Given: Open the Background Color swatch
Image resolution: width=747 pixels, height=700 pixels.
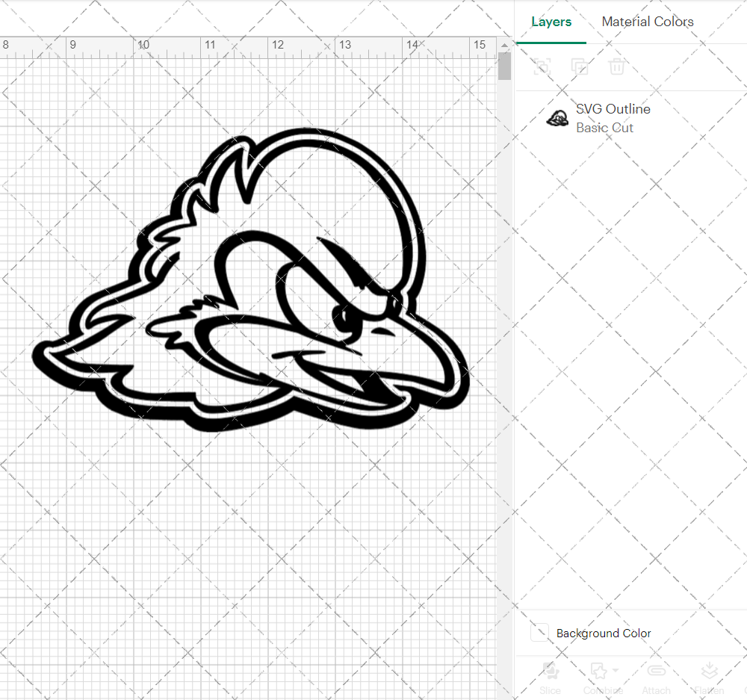Looking at the screenshot, I should 539,633.
